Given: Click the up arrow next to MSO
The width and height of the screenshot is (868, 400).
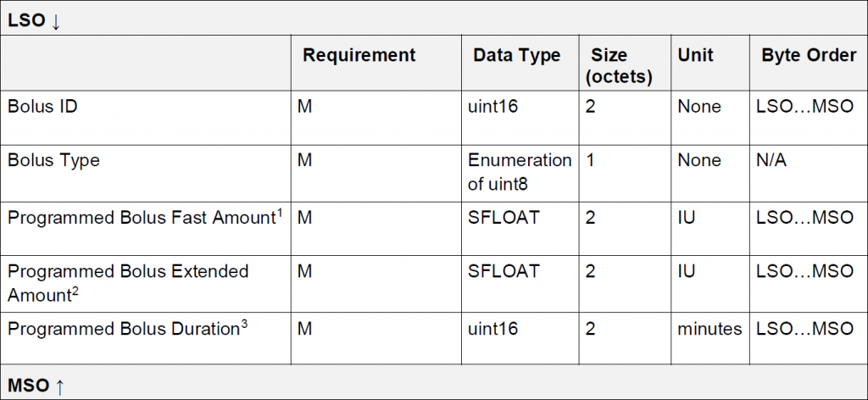Looking at the screenshot, I should pos(59,386).
